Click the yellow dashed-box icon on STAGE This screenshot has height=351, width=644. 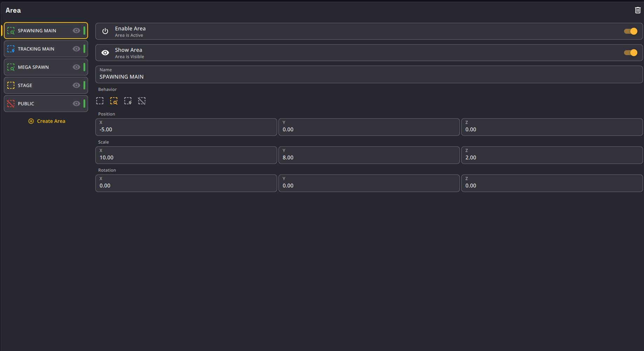pyautogui.click(x=11, y=85)
